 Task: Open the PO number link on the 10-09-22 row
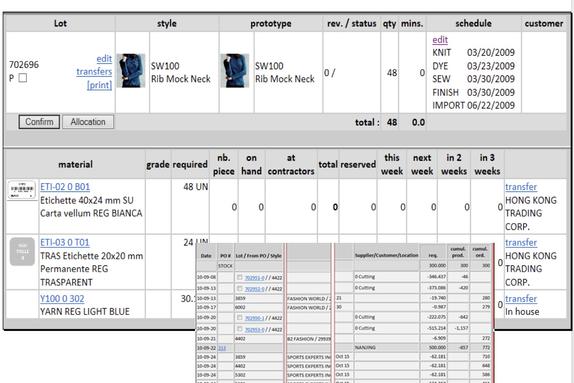pyautogui.click(x=222, y=348)
